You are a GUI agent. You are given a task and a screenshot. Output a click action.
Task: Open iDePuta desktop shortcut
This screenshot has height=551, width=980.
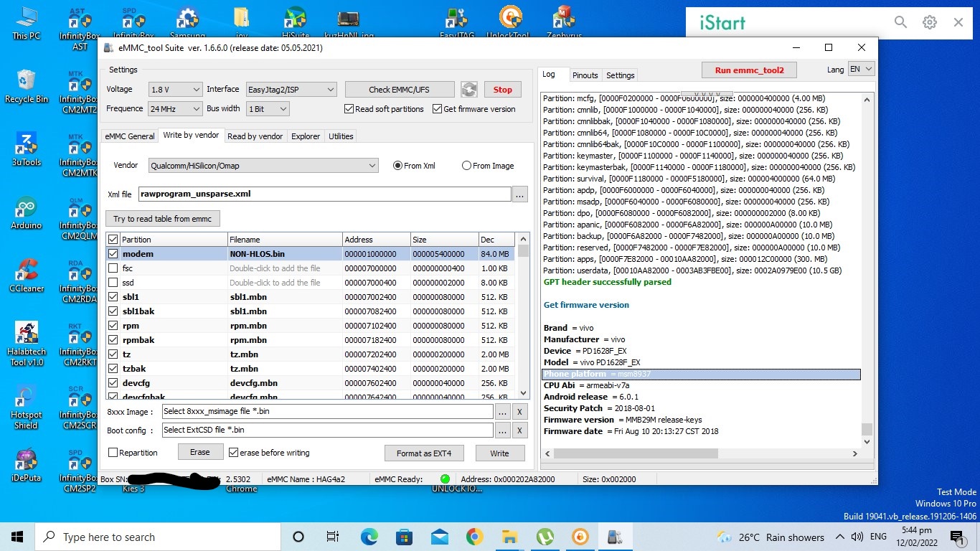[27, 465]
